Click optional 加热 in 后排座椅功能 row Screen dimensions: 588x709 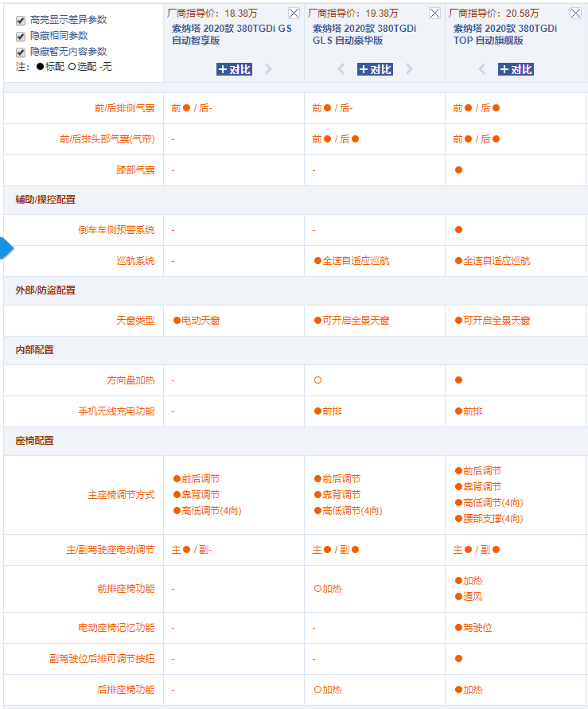click(x=328, y=690)
